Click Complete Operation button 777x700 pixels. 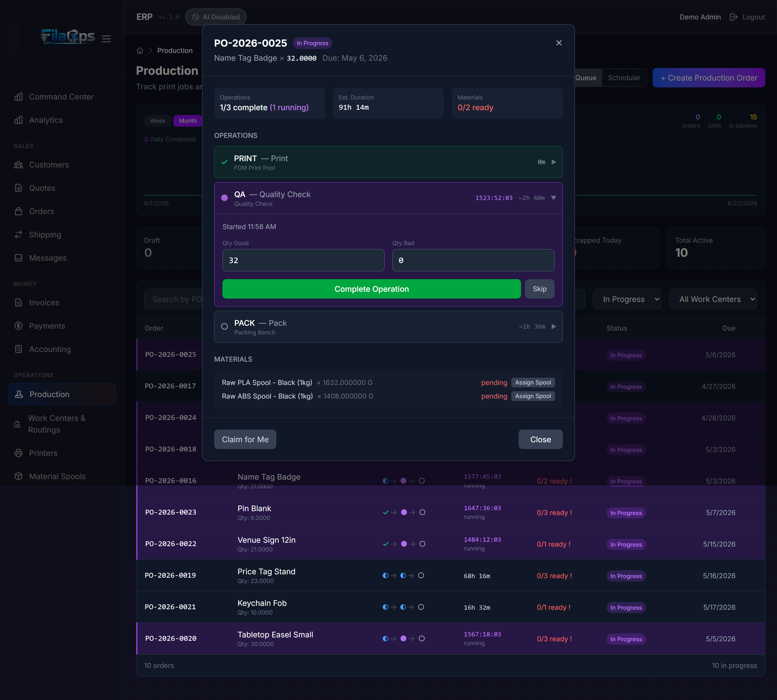pyautogui.click(x=371, y=289)
